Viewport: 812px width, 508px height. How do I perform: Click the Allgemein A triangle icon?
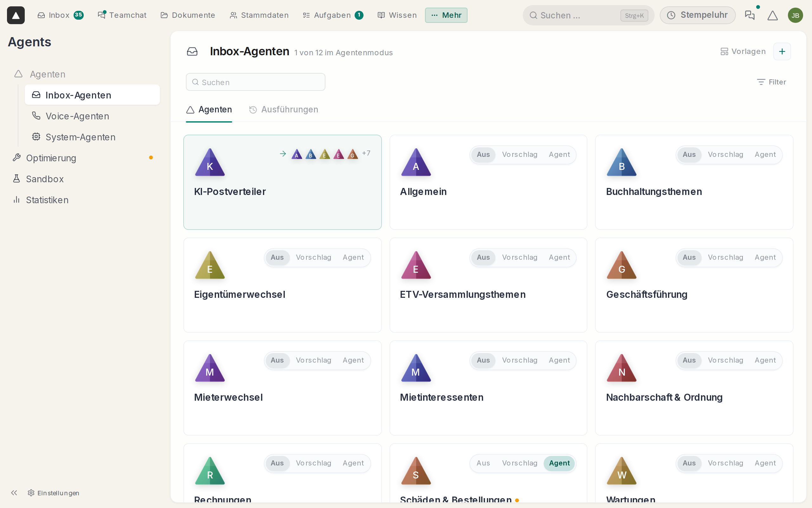click(416, 162)
